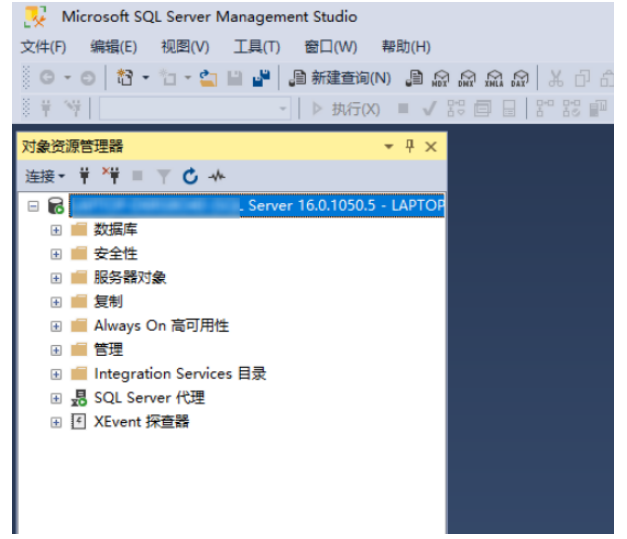The width and height of the screenshot is (627, 539).
Task: Click the display estimated execution plan icon
Action: [x=456, y=108]
